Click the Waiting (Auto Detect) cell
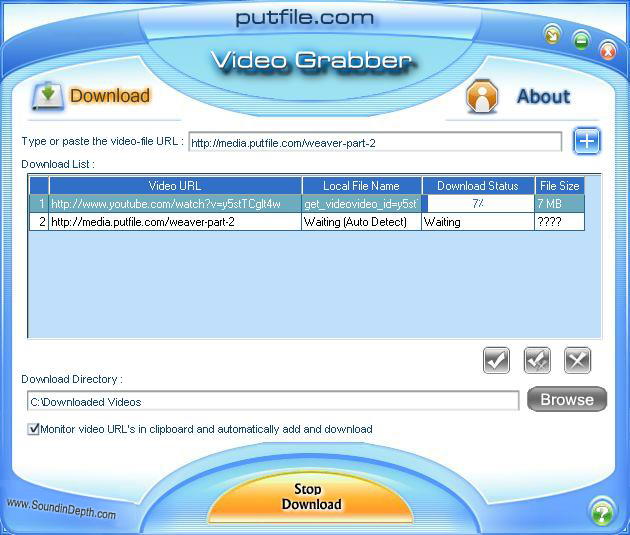This screenshot has width=630, height=535. [x=361, y=222]
